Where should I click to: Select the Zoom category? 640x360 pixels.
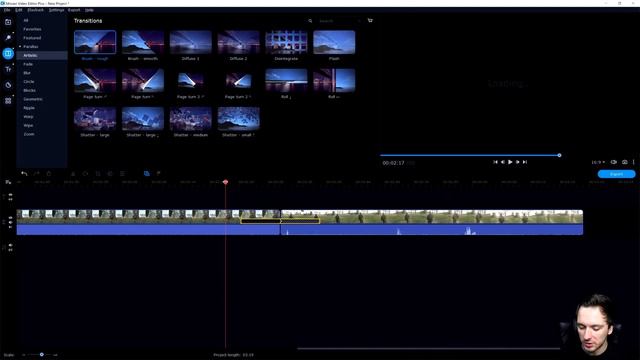(x=29, y=134)
